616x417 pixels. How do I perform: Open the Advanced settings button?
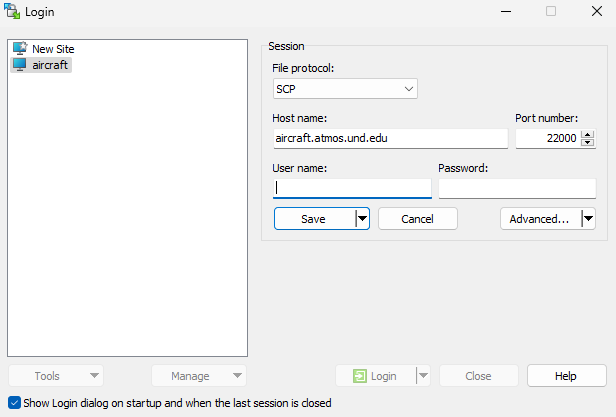tap(539, 219)
